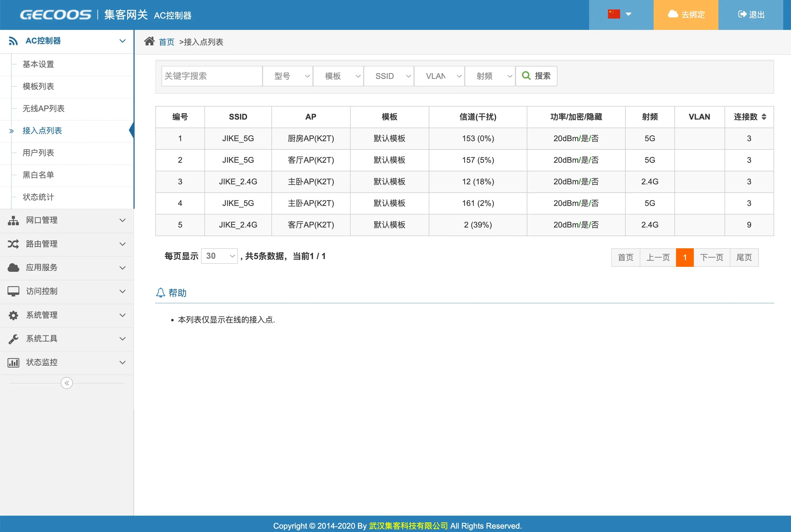The width and height of the screenshot is (791, 532).
Task: Click the shuffle icon for 路由管理
Action: 13,244
